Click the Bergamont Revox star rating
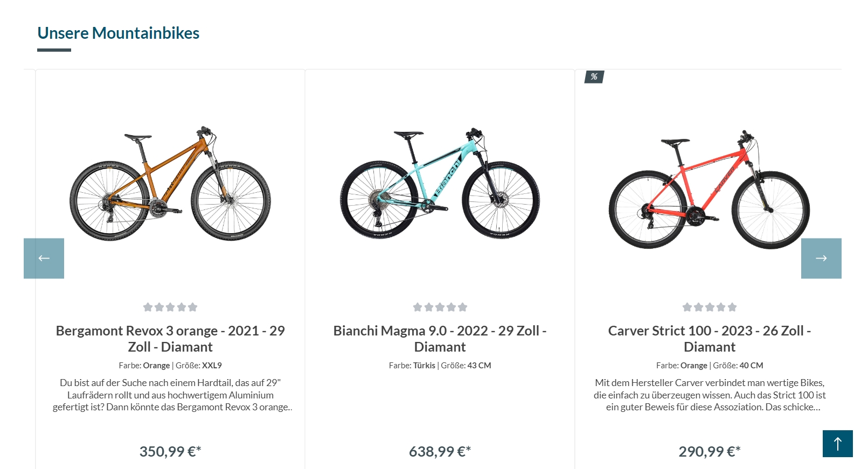868x469 pixels. [x=170, y=307]
